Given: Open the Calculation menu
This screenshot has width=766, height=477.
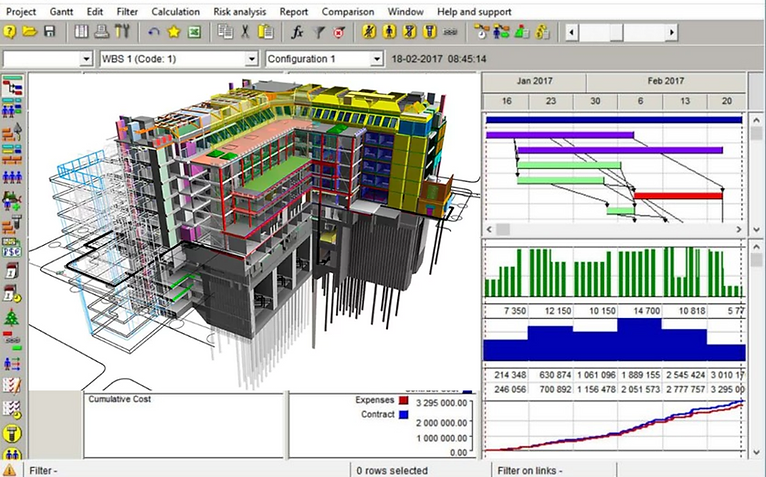Looking at the screenshot, I should (175, 12).
